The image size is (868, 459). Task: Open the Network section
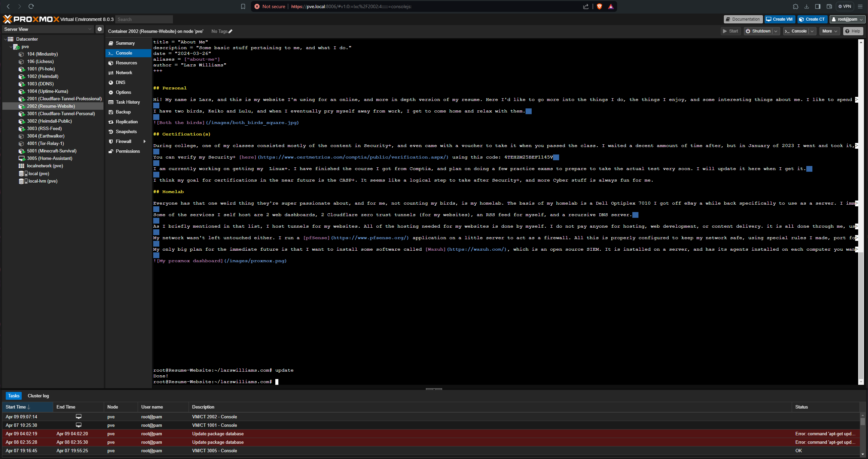[128, 73]
